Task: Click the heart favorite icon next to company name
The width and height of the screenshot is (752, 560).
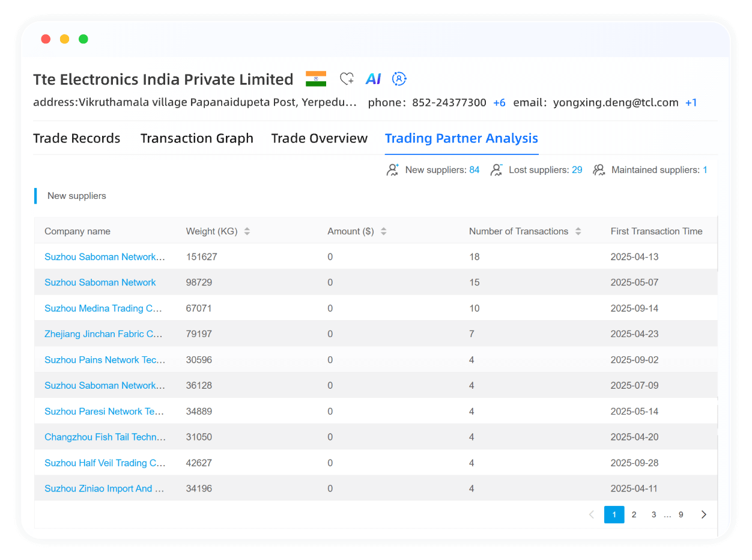Action: [x=347, y=78]
